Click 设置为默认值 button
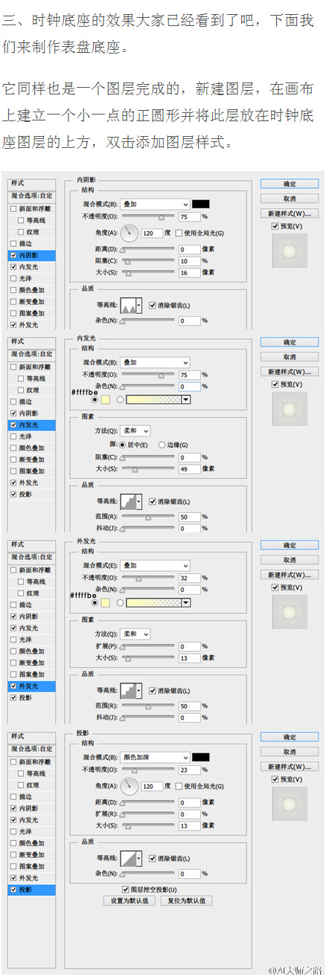The width and height of the screenshot is (326, 980). click(130, 900)
